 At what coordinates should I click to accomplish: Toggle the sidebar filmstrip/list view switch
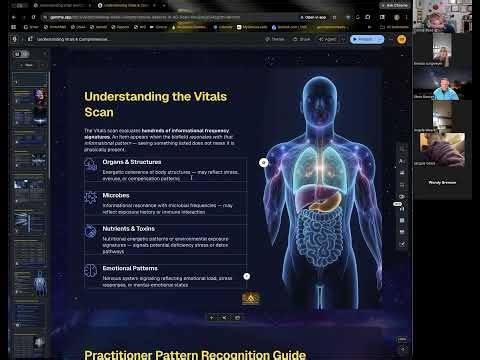coord(21,54)
